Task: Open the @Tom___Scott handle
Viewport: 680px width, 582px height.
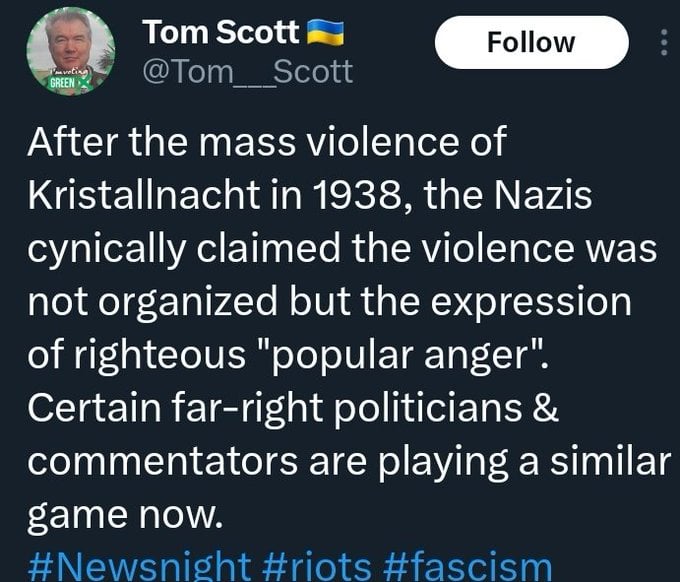Action: click(x=248, y=72)
